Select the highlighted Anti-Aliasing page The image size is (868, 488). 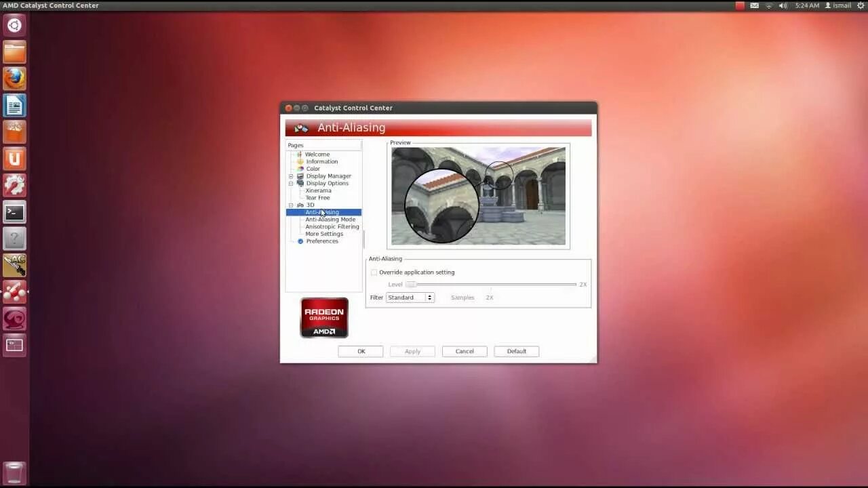pos(323,212)
